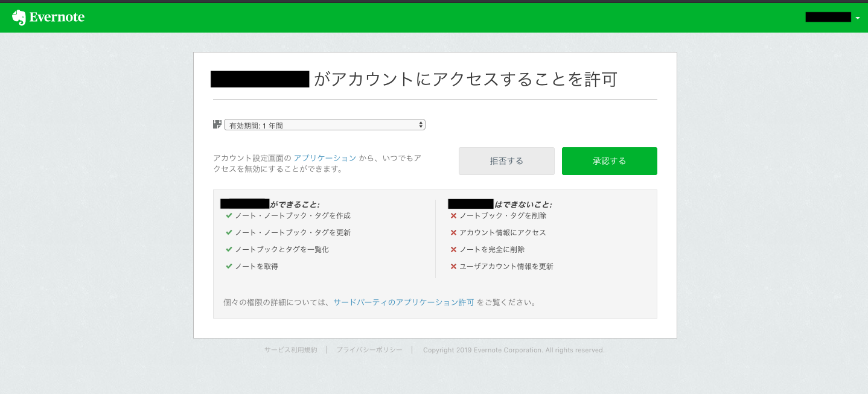Click the text ノートブック・タグを削除
Screen dimensions: 868x394
click(x=503, y=215)
